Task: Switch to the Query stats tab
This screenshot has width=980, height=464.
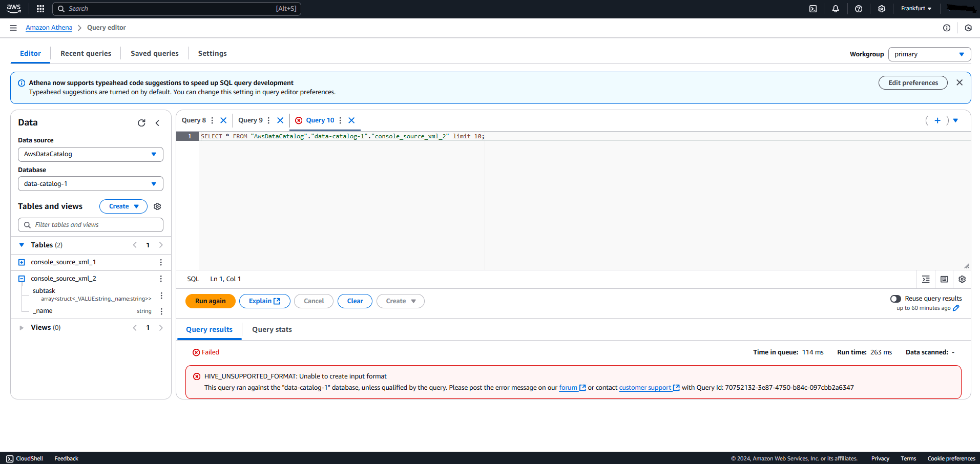Action: tap(272, 329)
